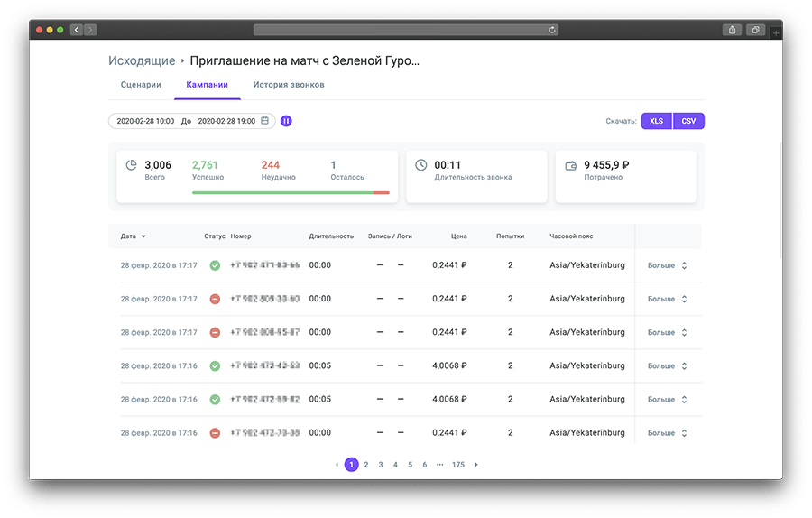
Task: Open the calendar picker in the date range field
Action: [x=265, y=121]
